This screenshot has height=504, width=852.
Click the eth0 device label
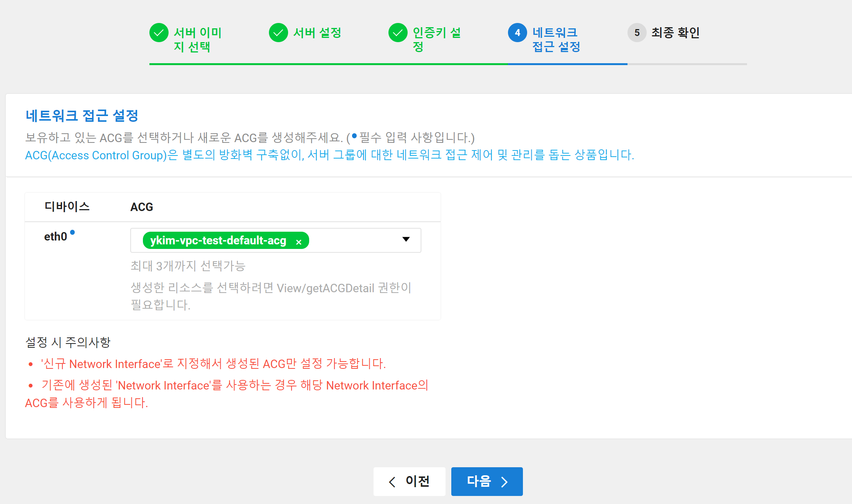point(56,237)
